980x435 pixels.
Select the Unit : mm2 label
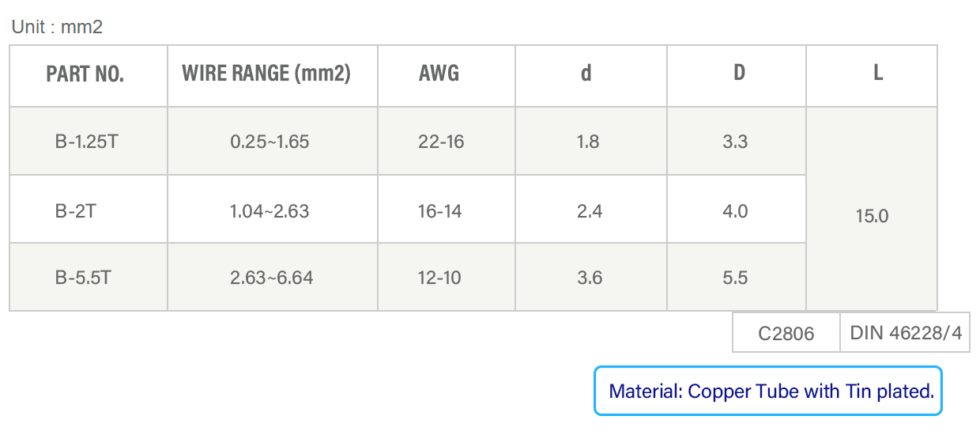tap(57, 27)
